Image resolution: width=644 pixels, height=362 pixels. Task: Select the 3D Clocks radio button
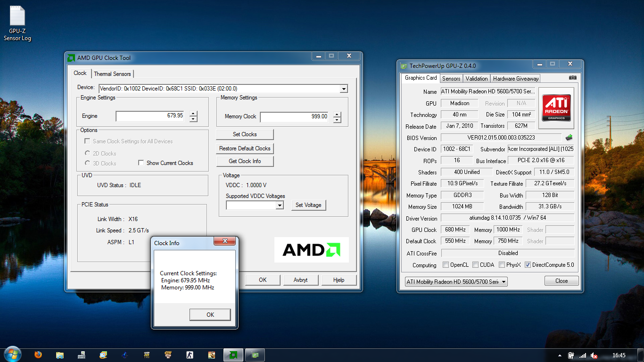pos(87,163)
